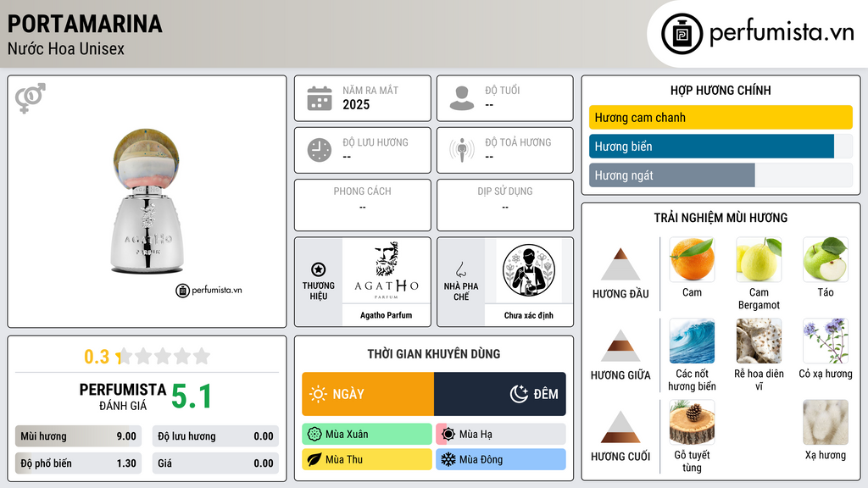Screen dimensions: 868x488
Task: Click the Nước Hoa Unisex subtitle
Action: 66,48
